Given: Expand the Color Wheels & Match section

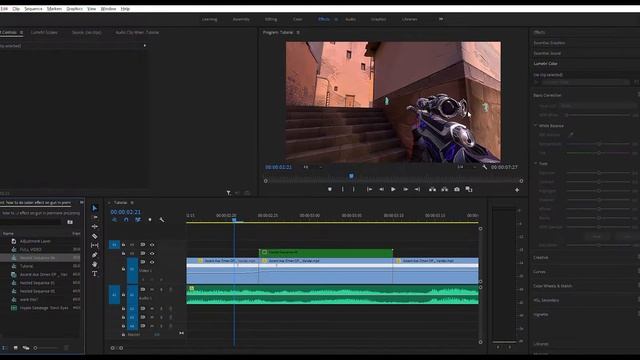Looking at the screenshot, I should [552, 286].
